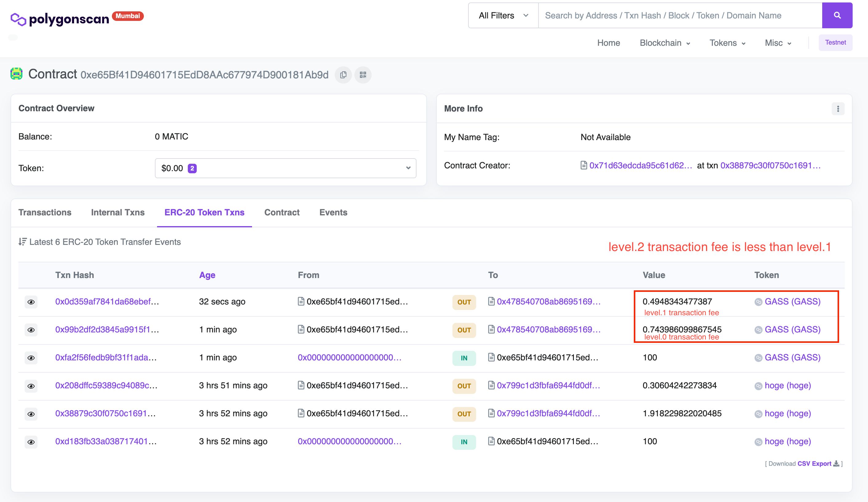Open the Token $0.00 holdings dropdown

tap(286, 168)
